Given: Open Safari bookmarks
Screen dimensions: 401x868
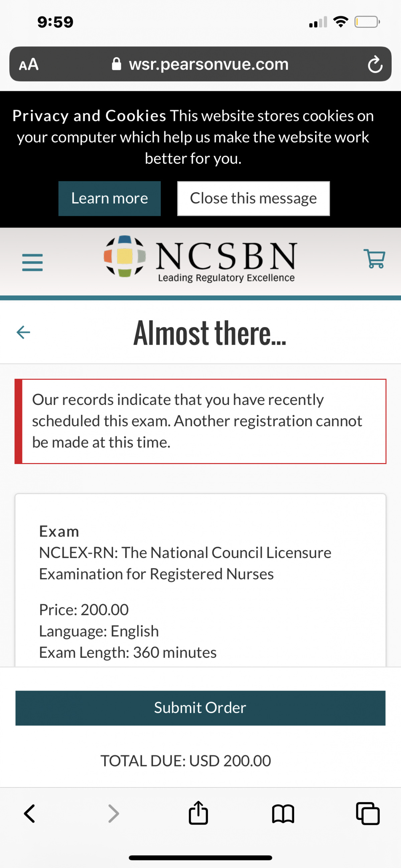Looking at the screenshot, I should [283, 814].
